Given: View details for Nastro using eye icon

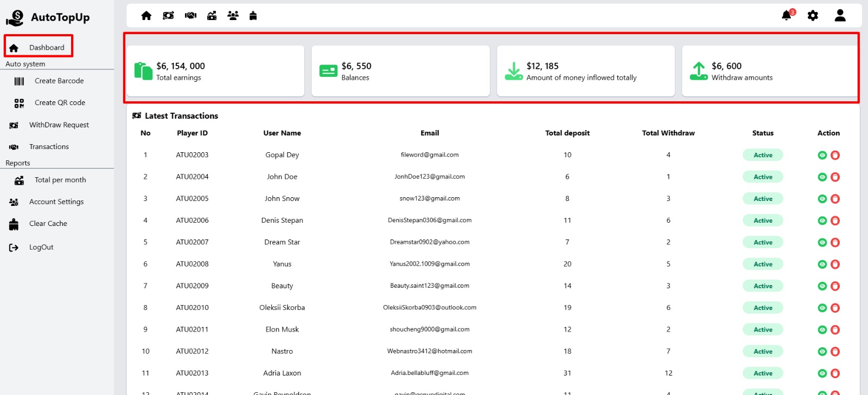Looking at the screenshot, I should [x=822, y=352].
